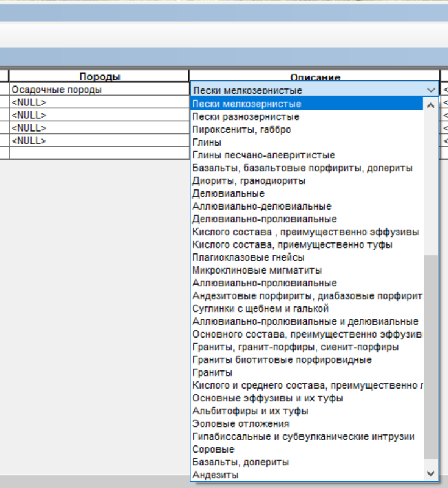This screenshot has height=488, width=448.
Task: Select 'Граниты биотитовые порфировидные' option
Action: [307, 360]
